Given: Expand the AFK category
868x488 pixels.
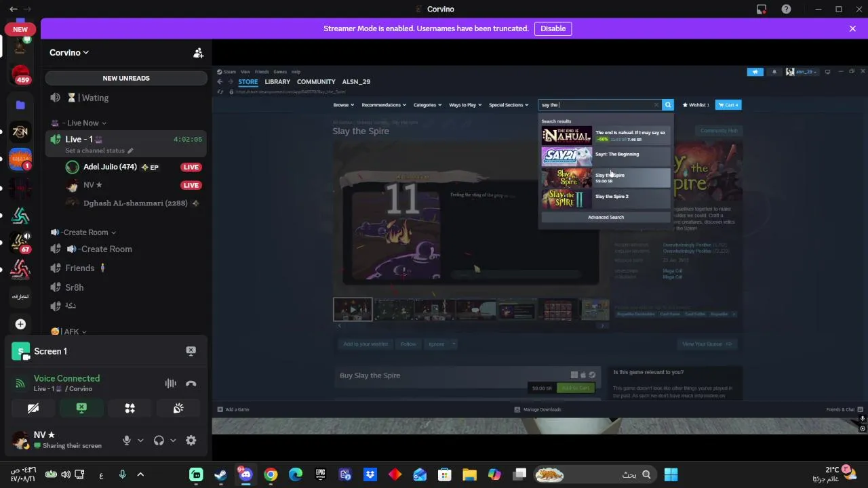Looking at the screenshot, I should pyautogui.click(x=69, y=331).
